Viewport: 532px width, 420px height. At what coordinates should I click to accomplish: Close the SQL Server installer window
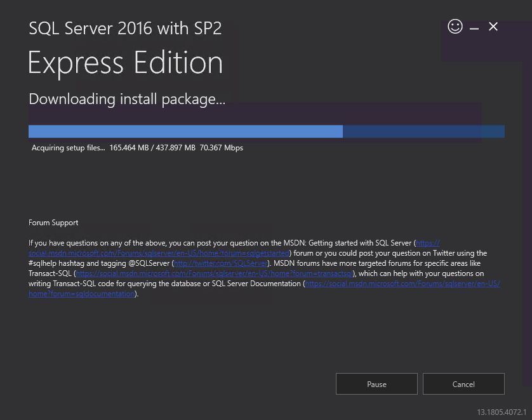tap(493, 27)
